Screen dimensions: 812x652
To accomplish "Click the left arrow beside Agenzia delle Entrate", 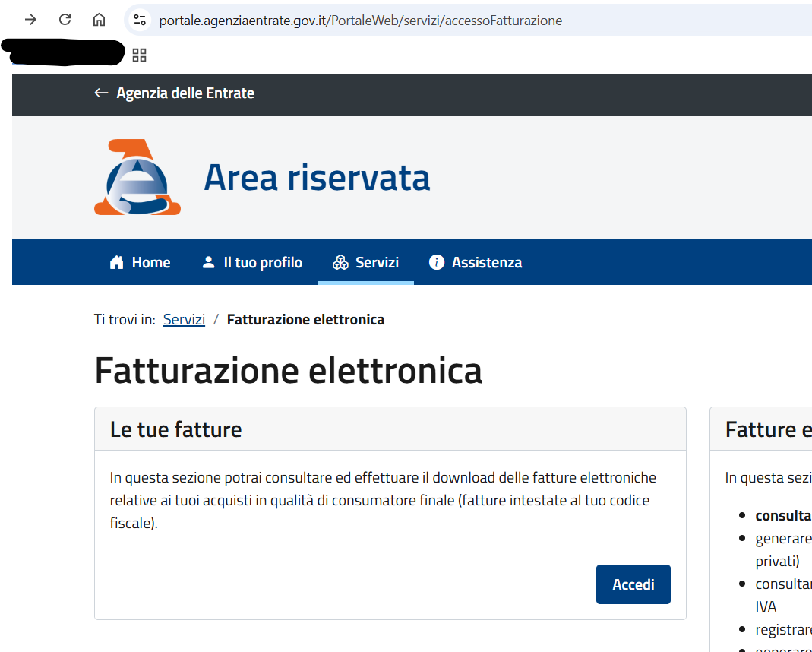I will (x=101, y=93).
